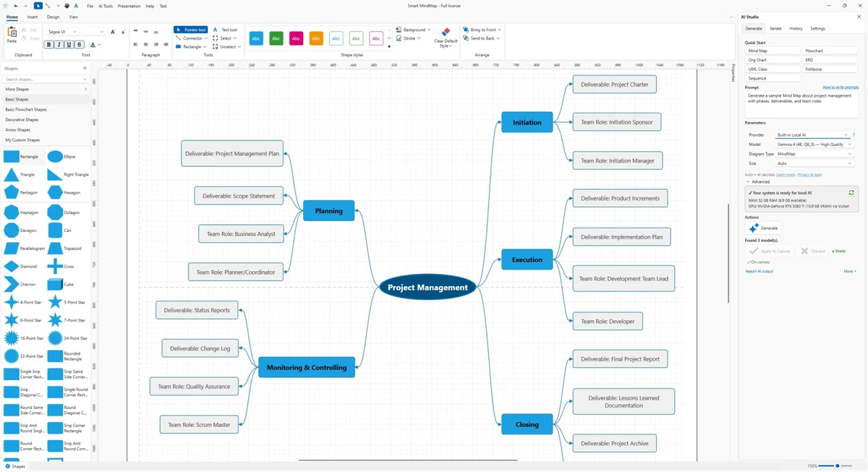Collapse the Shapes panel with double chevron

(85, 68)
